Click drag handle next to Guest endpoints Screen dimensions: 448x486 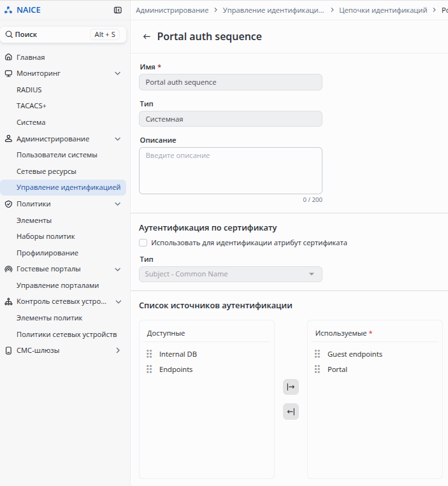click(x=317, y=354)
